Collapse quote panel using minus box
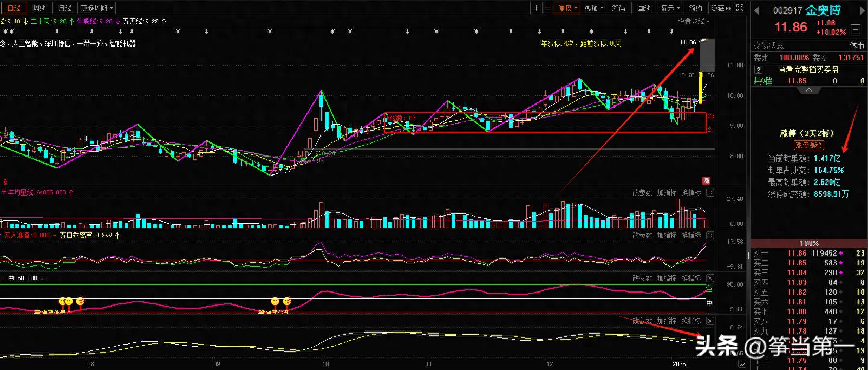 856,29
